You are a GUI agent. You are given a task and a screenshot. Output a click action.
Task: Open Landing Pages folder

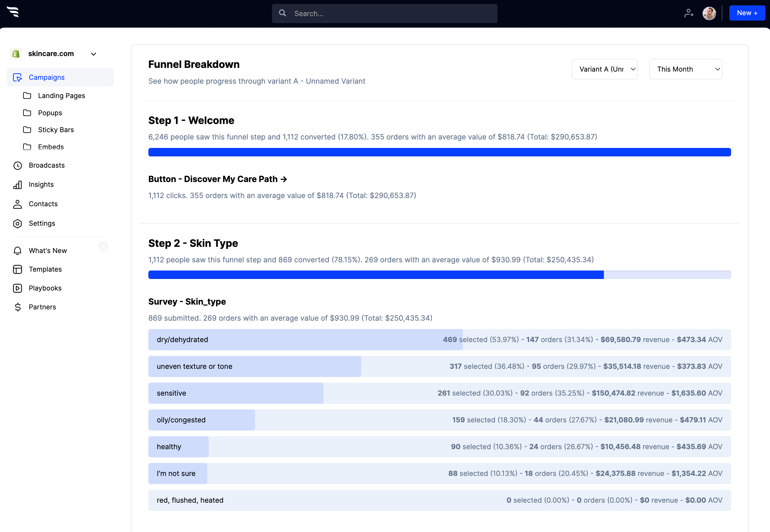coord(61,96)
